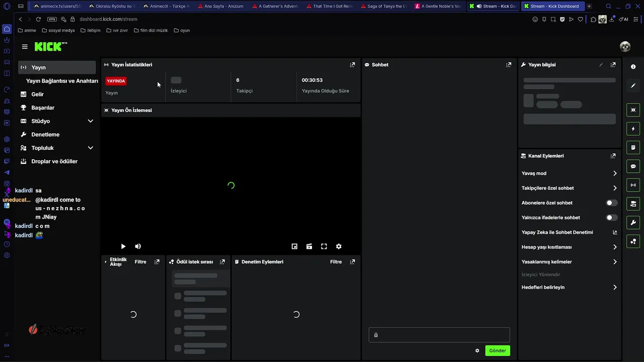Screen dimensions: 644x362
Task: Go back in browser history
Action: coord(20,19)
